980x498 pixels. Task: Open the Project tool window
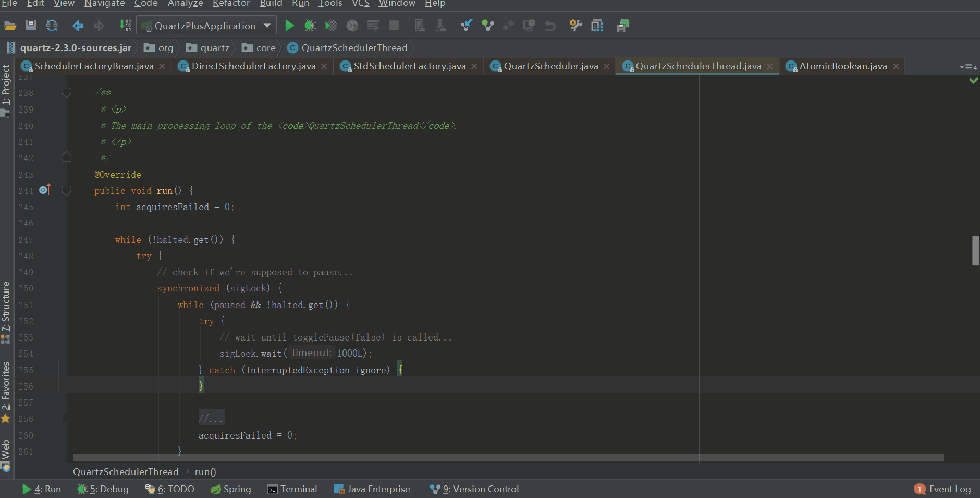(x=6, y=91)
